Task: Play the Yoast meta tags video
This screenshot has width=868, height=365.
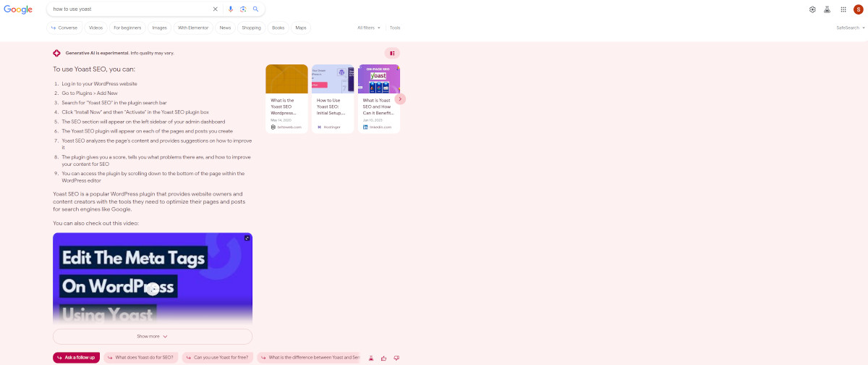Action: coord(152,289)
